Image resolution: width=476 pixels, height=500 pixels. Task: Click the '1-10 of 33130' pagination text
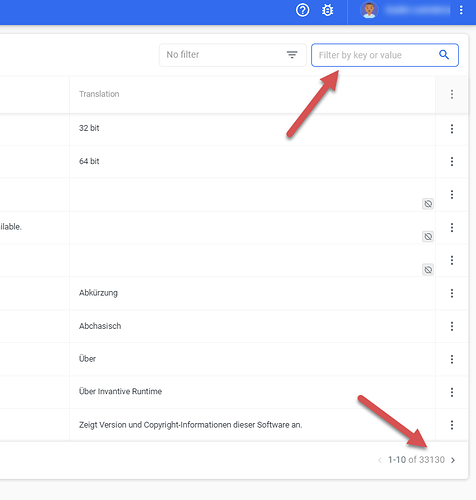(x=416, y=460)
